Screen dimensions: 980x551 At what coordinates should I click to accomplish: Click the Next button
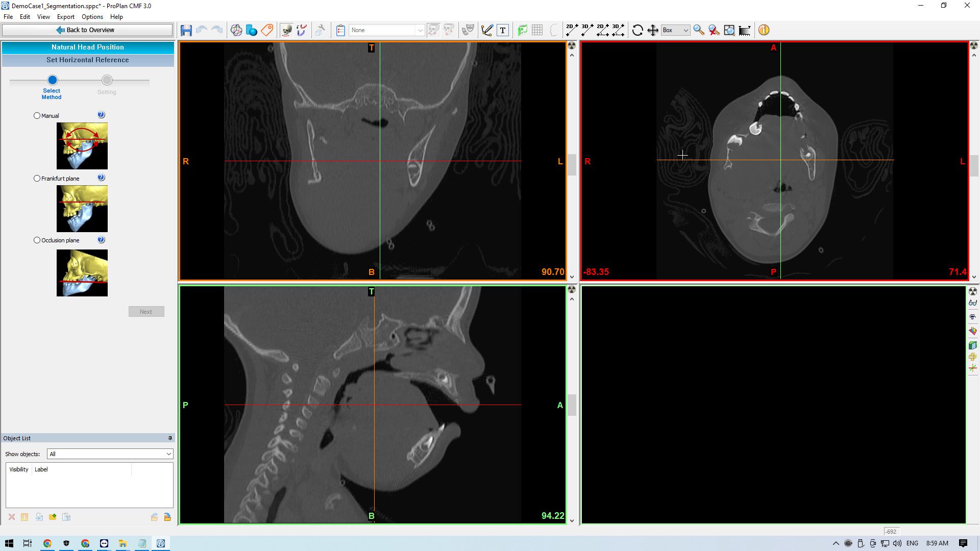(146, 312)
